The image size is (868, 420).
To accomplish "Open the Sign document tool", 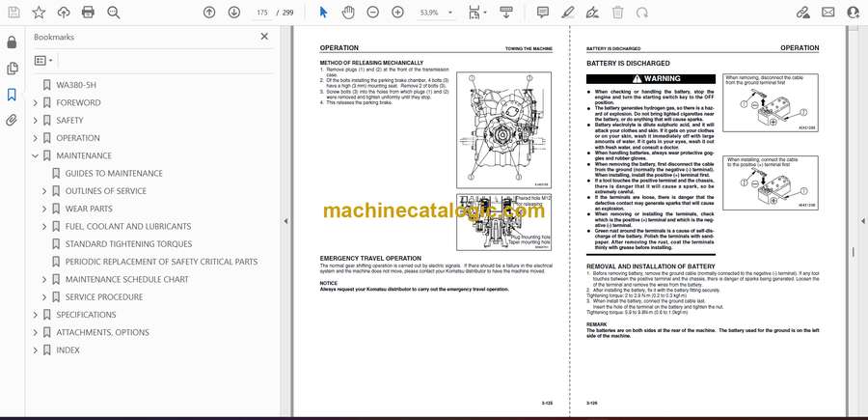I will point(592,13).
